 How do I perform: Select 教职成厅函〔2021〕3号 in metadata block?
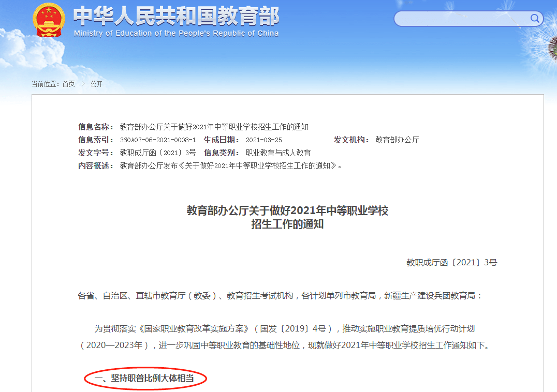[x=158, y=153]
